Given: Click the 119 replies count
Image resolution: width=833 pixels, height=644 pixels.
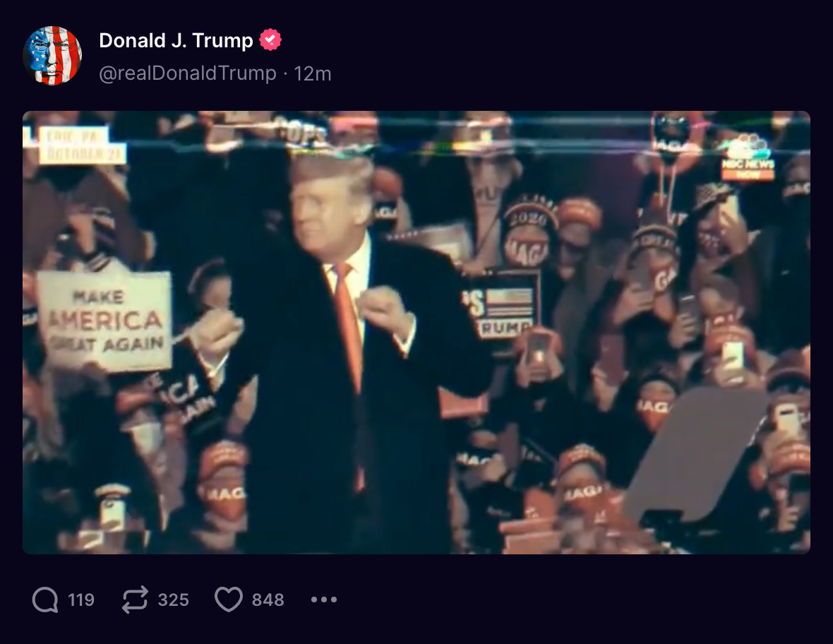Looking at the screenshot, I should coord(81,600).
